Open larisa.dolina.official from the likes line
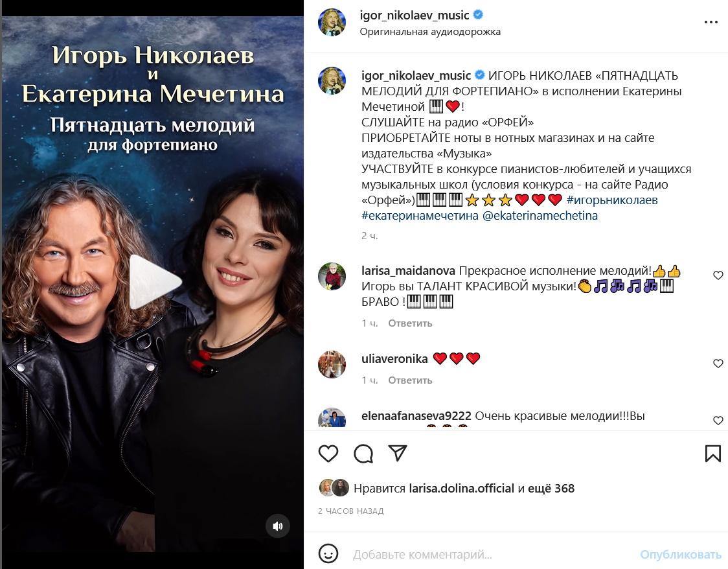 click(462, 489)
